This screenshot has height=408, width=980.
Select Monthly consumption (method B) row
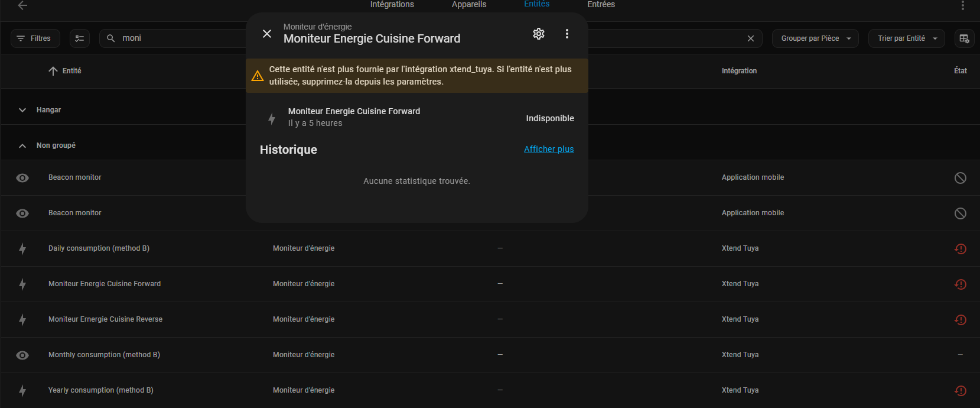[x=104, y=355]
